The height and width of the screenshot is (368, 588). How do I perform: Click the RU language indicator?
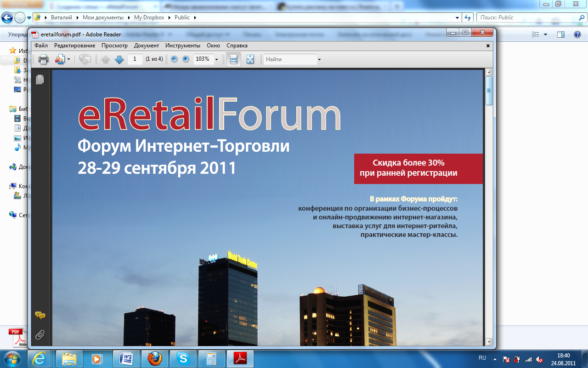pos(482,358)
